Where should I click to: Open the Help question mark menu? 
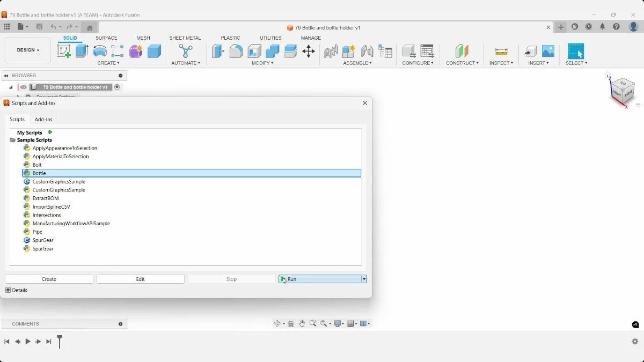click(x=617, y=27)
